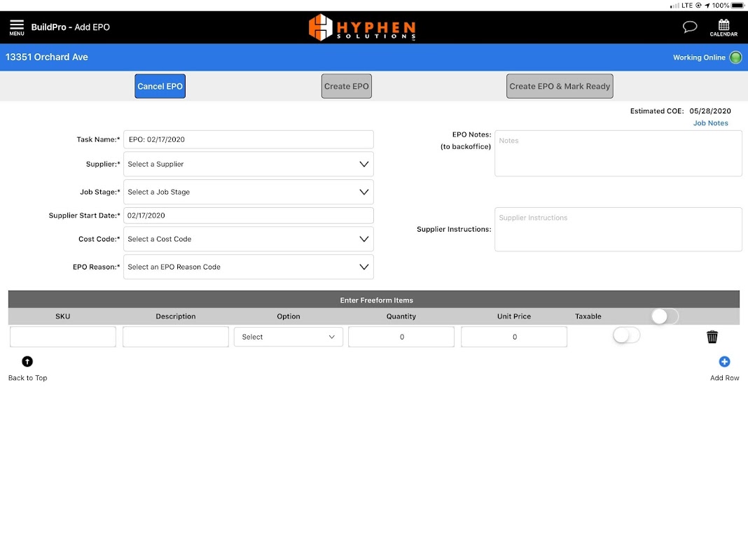
Task: Click the SKU input box
Action: 62,337
